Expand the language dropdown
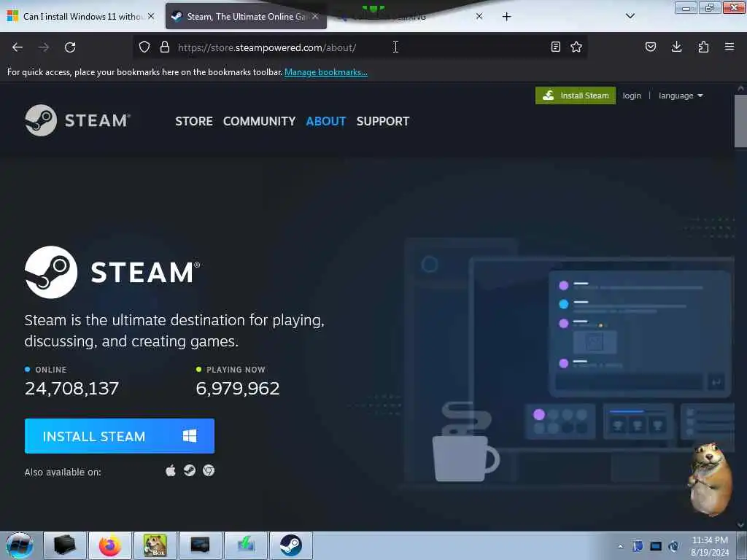747x560 pixels. coord(681,96)
